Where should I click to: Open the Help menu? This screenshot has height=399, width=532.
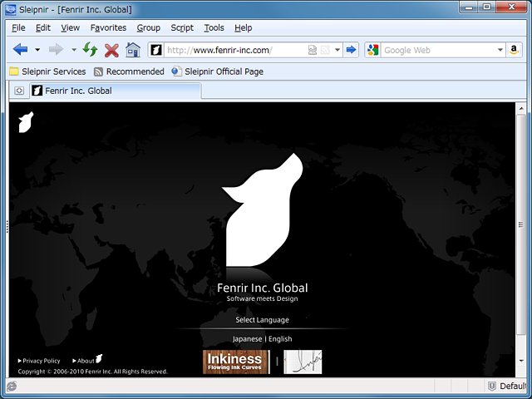243,27
